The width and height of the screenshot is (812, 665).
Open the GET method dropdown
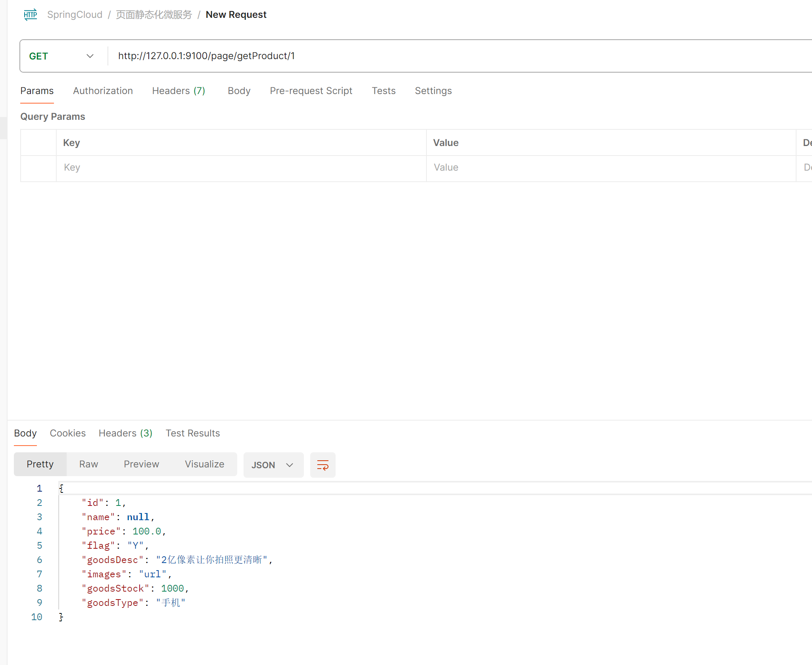coord(61,56)
